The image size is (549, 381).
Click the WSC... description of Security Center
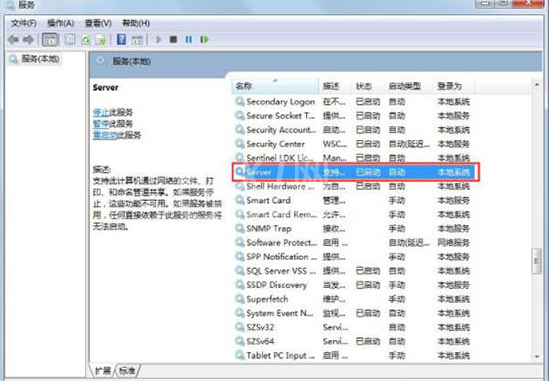coord(335,144)
